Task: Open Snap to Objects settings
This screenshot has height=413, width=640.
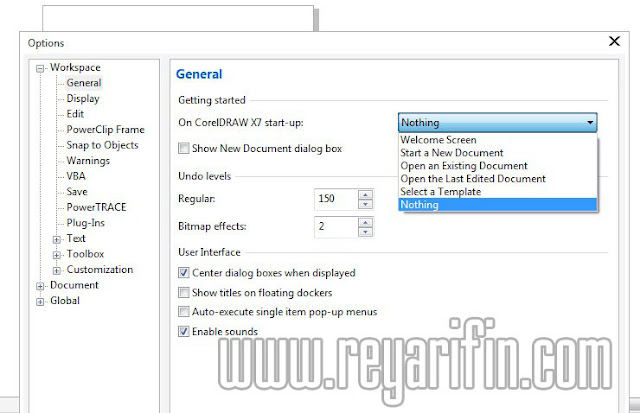Action: (x=102, y=145)
